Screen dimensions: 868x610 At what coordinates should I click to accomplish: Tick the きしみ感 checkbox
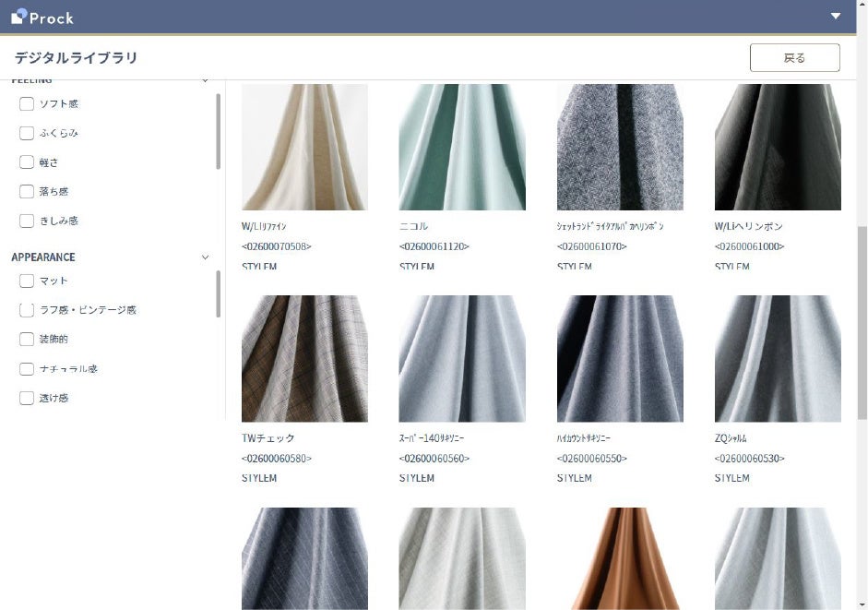pos(27,221)
